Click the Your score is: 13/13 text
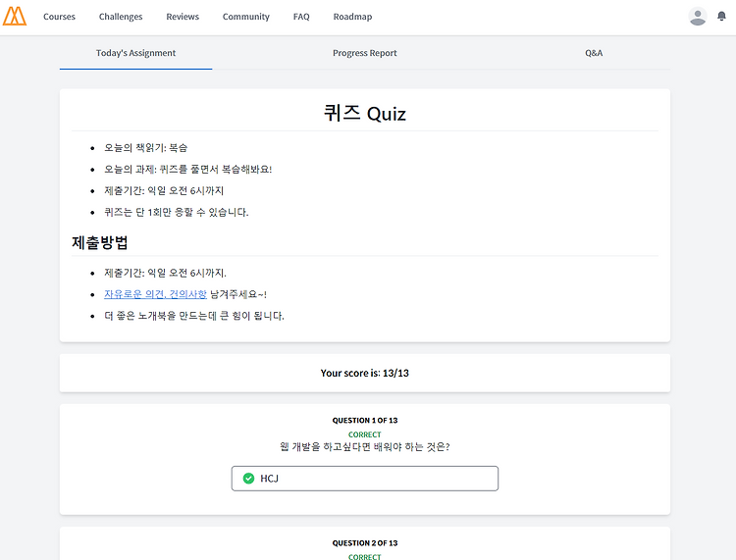This screenshot has height=560, width=736. coord(365,373)
